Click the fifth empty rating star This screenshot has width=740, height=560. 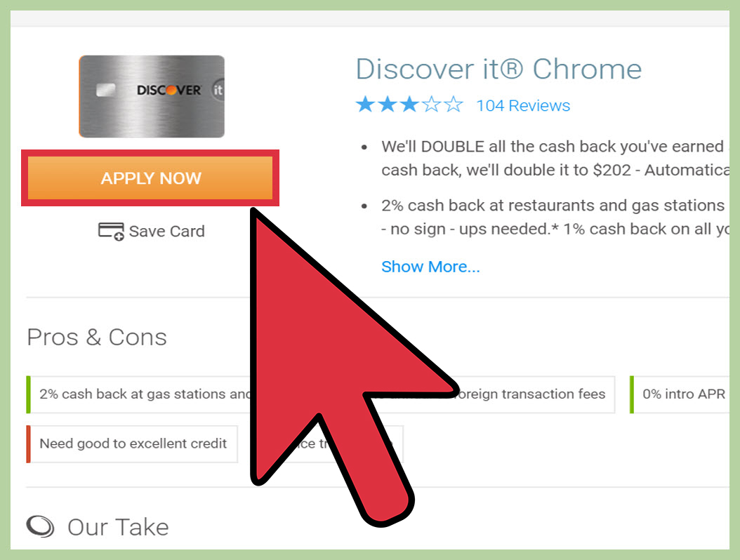[454, 105]
